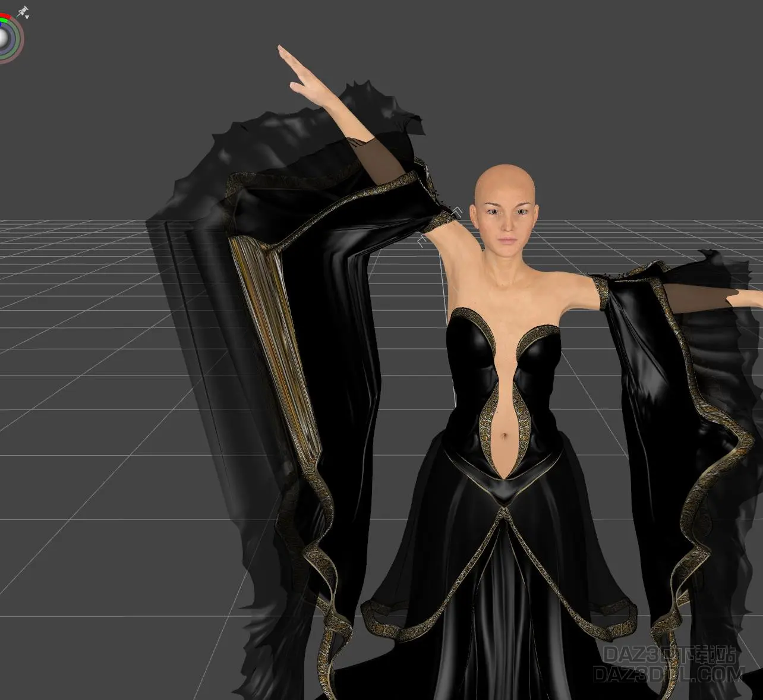Click the white sphere of the rotation gizmo
The width and height of the screenshot is (763, 700).
[x=4, y=38]
